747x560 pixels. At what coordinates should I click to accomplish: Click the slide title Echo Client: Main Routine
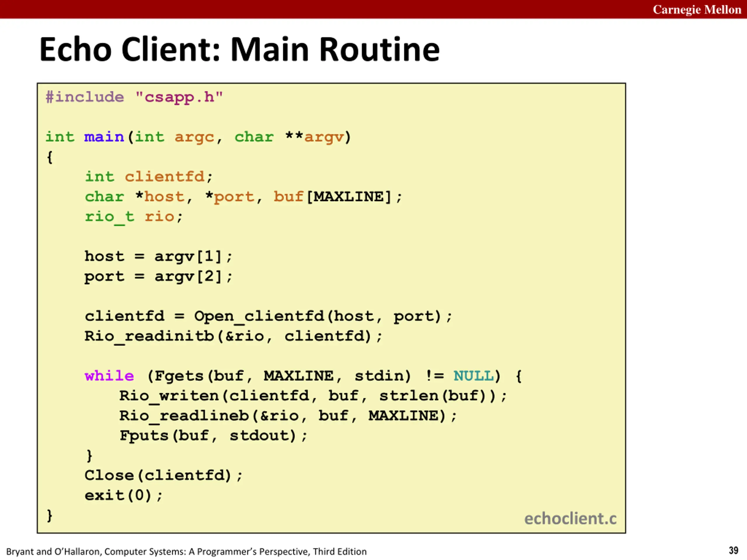tap(240, 50)
